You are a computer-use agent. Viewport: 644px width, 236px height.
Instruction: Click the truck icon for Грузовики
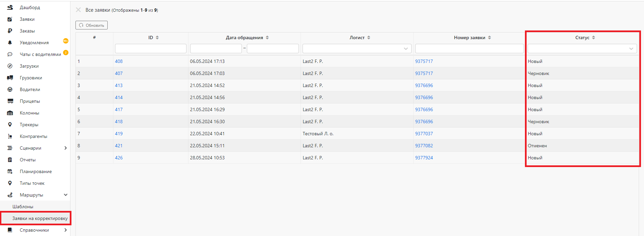tap(10, 78)
